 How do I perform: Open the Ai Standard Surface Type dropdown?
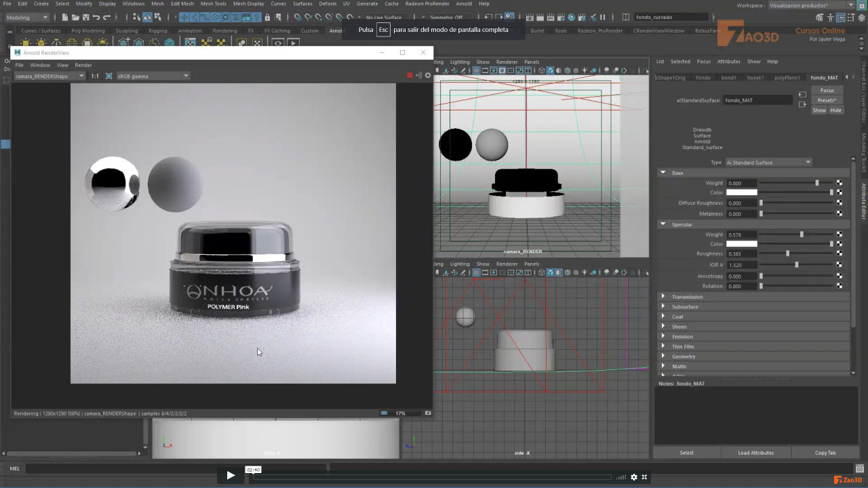(x=768, y=163)
